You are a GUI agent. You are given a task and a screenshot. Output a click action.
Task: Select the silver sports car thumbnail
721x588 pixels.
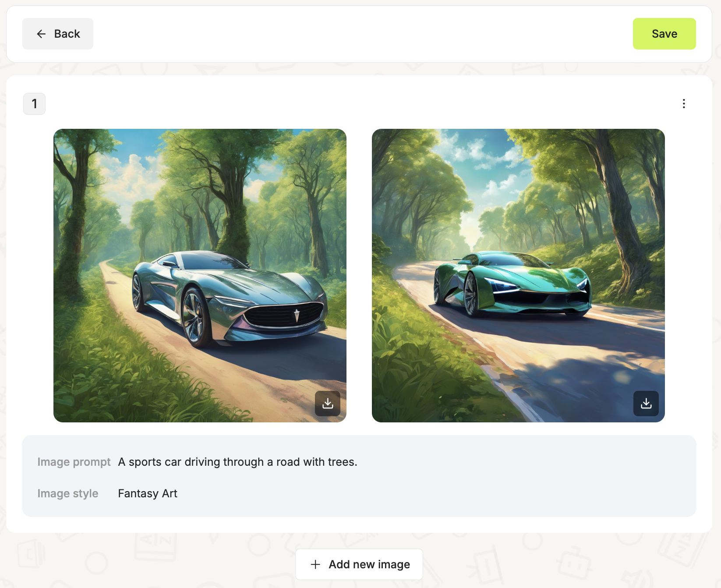point(200,276)
